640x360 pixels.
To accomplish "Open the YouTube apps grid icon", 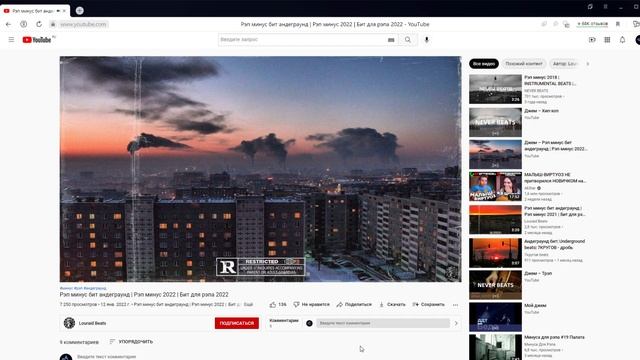I will [x=607, y=40].
